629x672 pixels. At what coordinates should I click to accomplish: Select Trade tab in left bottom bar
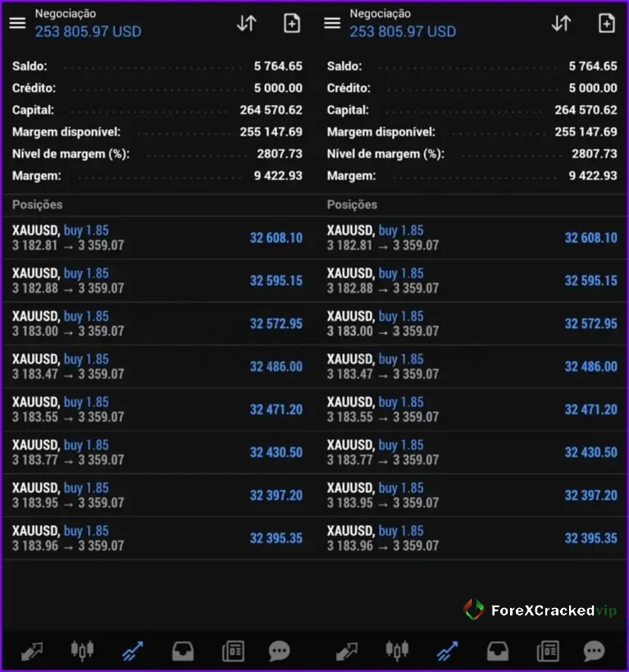pos(133,651)
